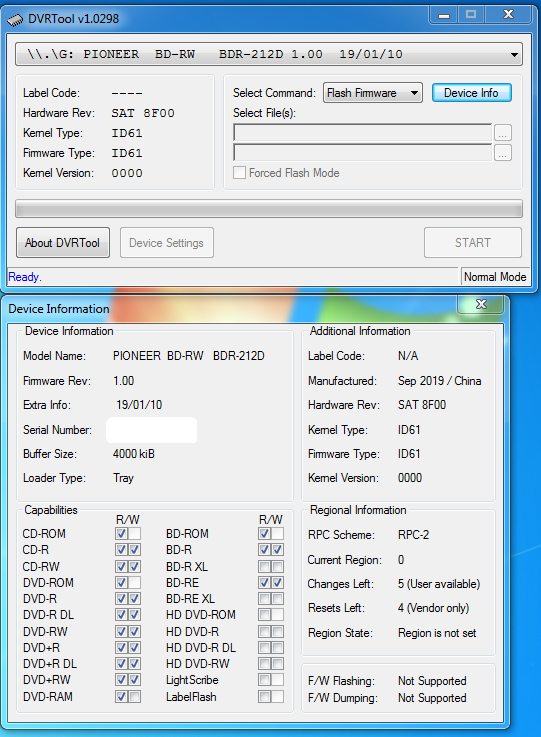
Task: Toggle the BD-RE read checkbox
Action: 264,583
